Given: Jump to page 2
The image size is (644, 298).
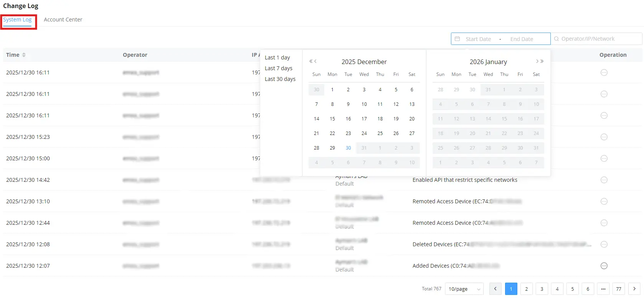Looking at the screenshot, I should click(526, 289).
